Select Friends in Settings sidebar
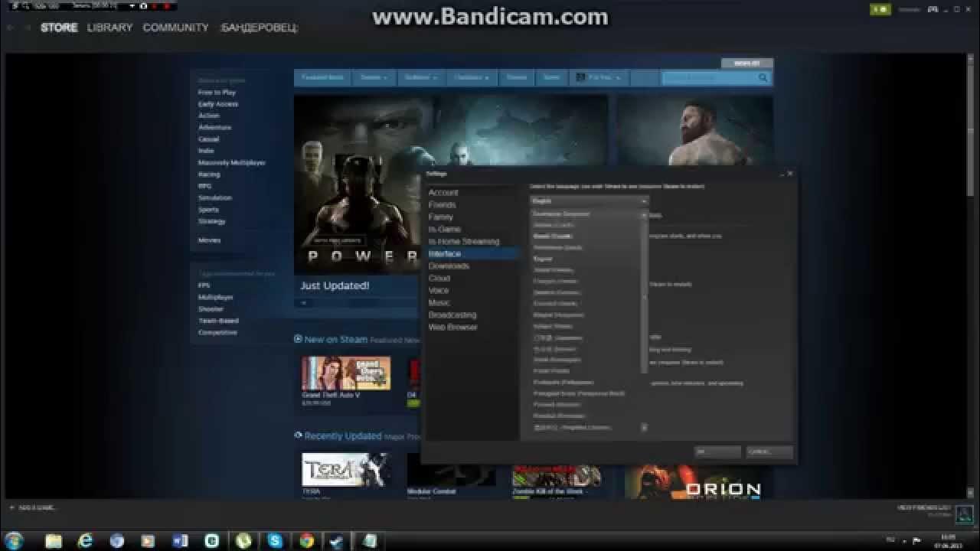This screenshot has width=980, height=551. click(x=442, y=205)
